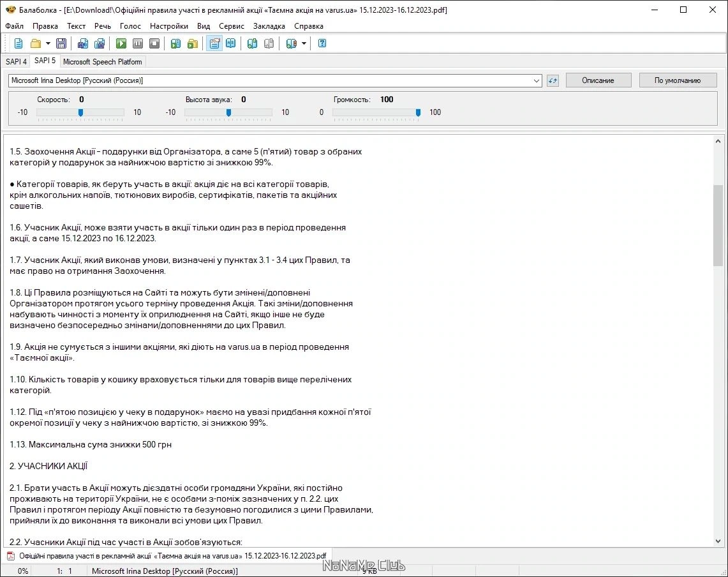Viewport: 728px width, 577px height.
Task: Expand the open-file recent list arrow
Action: 48,43
